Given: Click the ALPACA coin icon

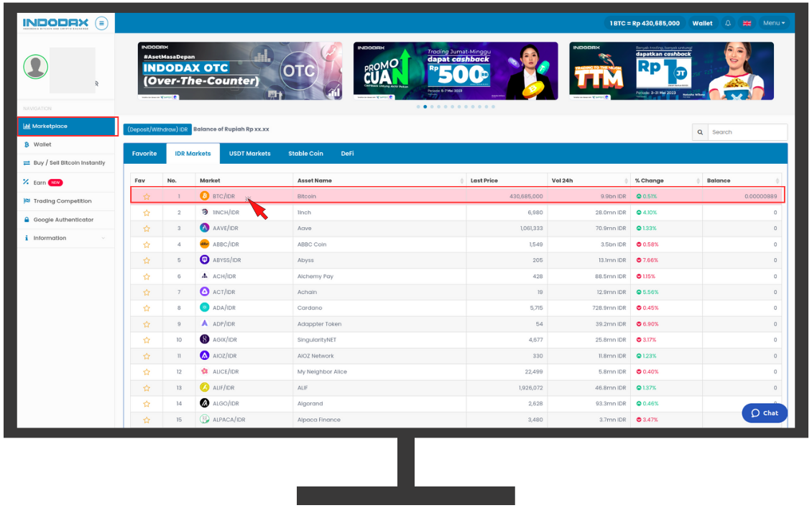Looking at the screenshot, I should [205, 420].
